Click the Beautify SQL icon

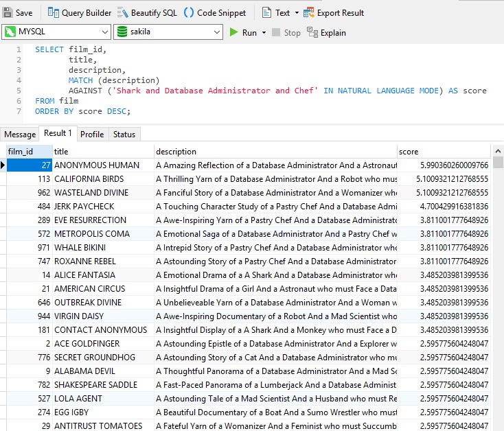tap(122, 13)
